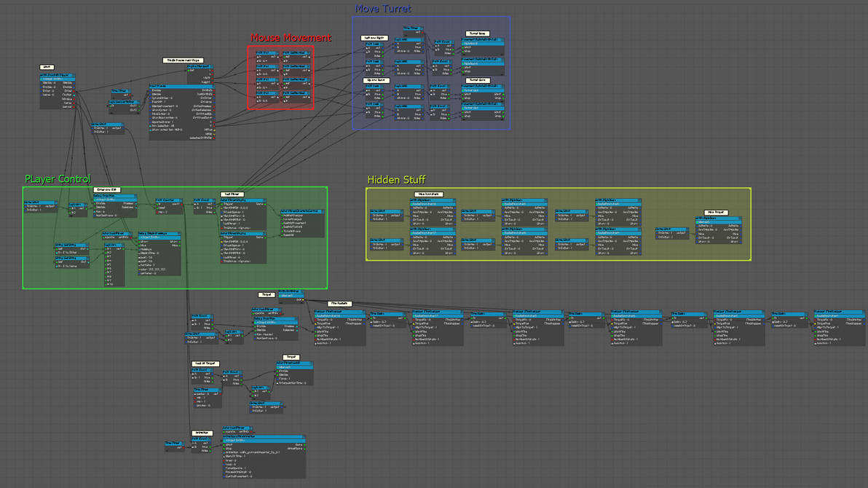Click the Turret Guns comment label
This screenshot has width=868, height=488.
tap(477, 80)
